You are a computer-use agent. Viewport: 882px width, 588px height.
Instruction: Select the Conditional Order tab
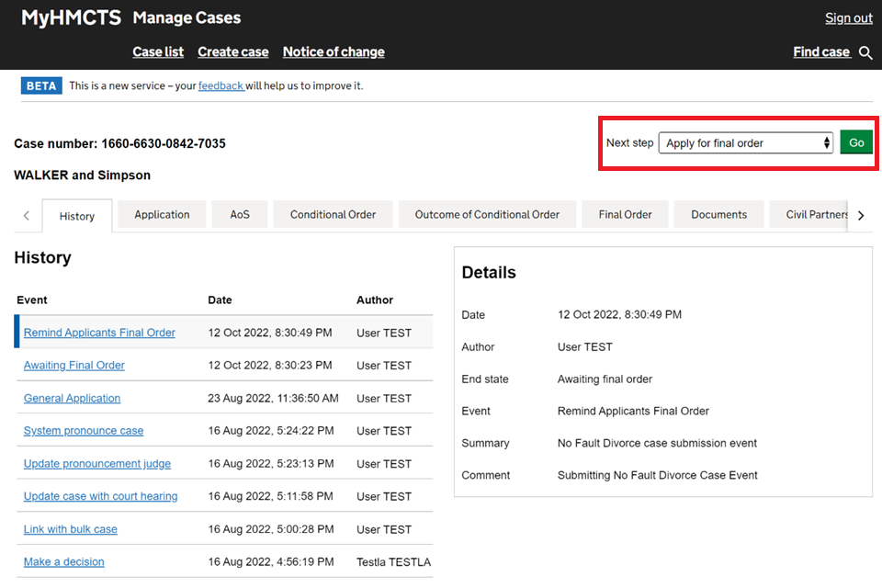tap(333, 215)
